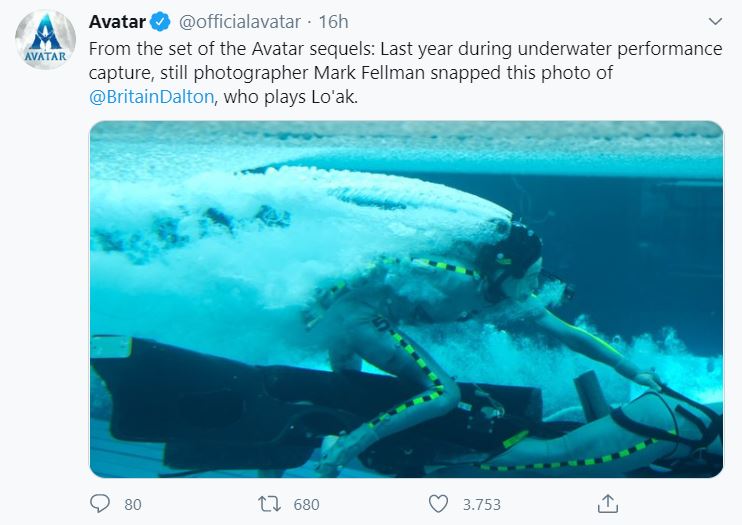The height and width of the screenshot is (525, 742).
Task: Click the text mentioning Mark Fellman
Action: (369, 73)
